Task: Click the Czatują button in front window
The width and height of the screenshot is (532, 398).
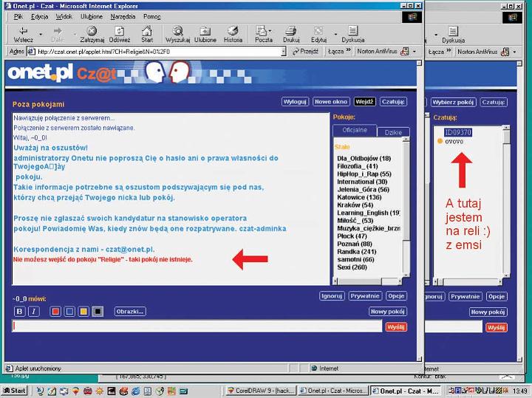Action: 393,102
